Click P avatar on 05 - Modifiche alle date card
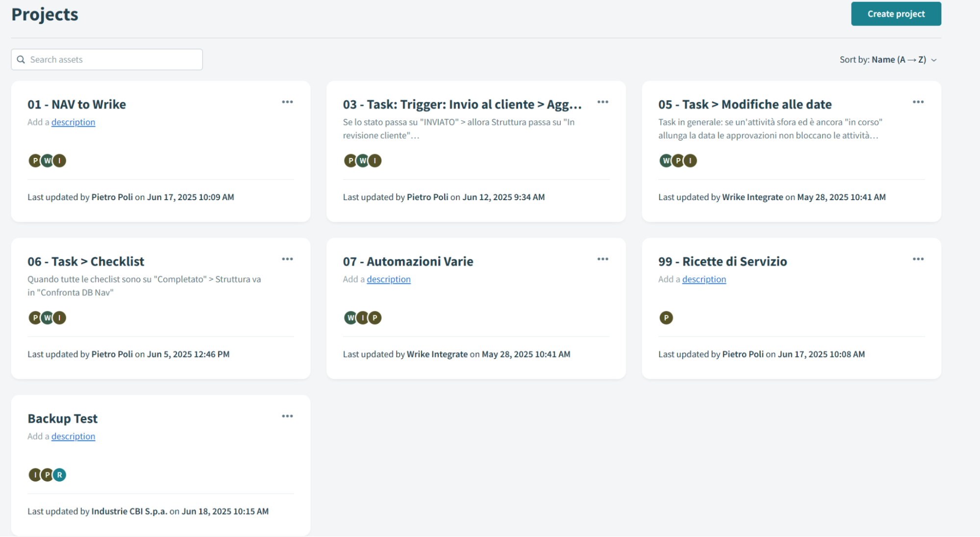 pos(678,160)
